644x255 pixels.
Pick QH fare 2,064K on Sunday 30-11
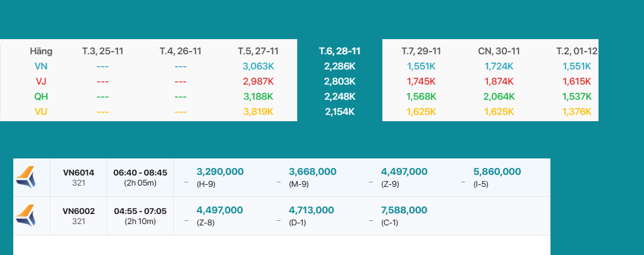(x=499, y=97)
